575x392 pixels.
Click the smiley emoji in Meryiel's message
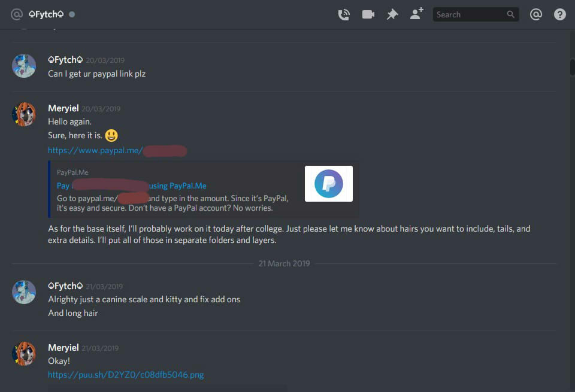[111, 135]
